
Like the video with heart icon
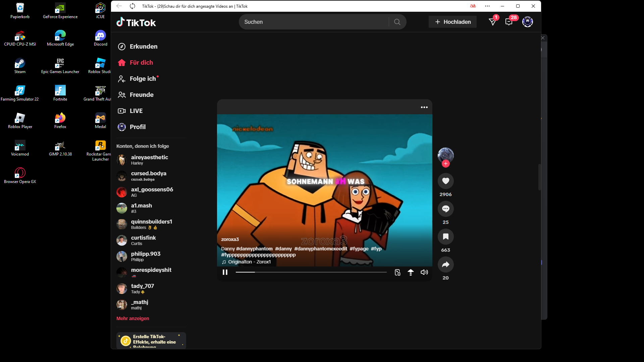446,181
